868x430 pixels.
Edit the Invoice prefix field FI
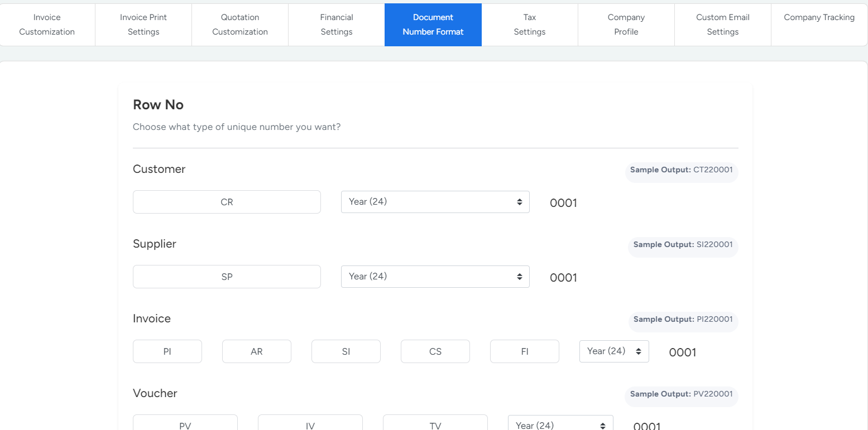click(x=525, y=351)
